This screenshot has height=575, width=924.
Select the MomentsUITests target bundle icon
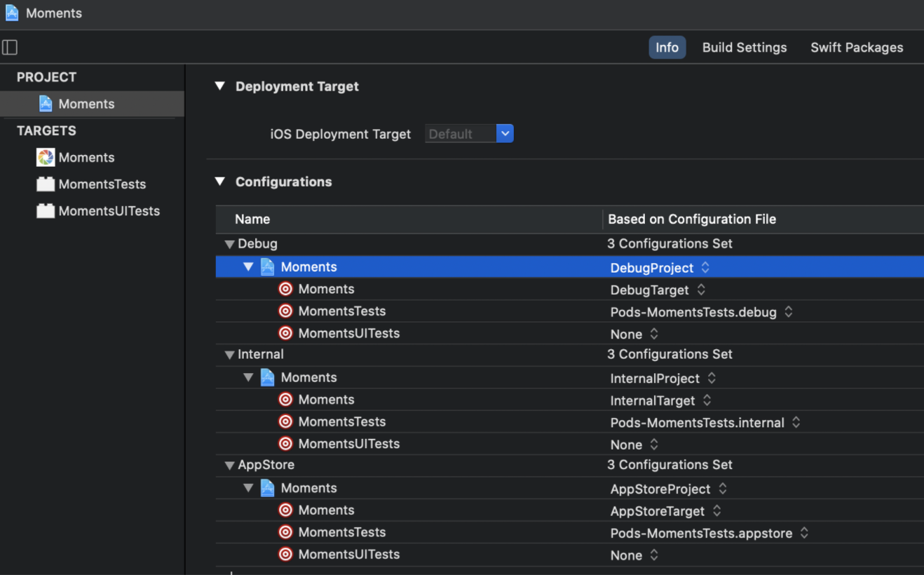(46, 211)
